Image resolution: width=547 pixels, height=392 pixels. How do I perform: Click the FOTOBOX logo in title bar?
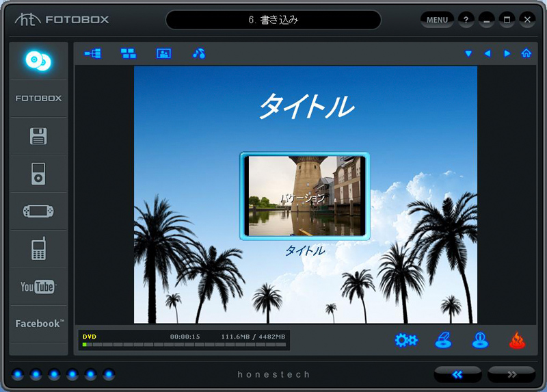pos(62,19)
